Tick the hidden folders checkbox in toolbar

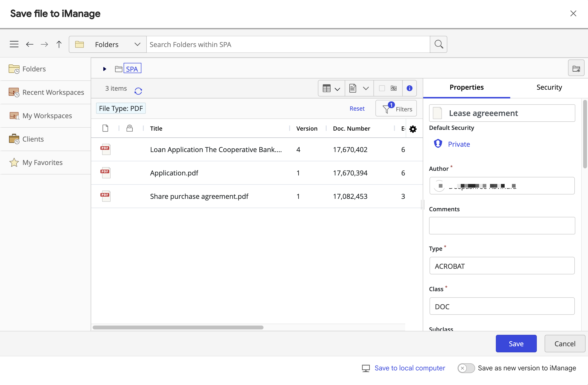[x=382, y=88]
